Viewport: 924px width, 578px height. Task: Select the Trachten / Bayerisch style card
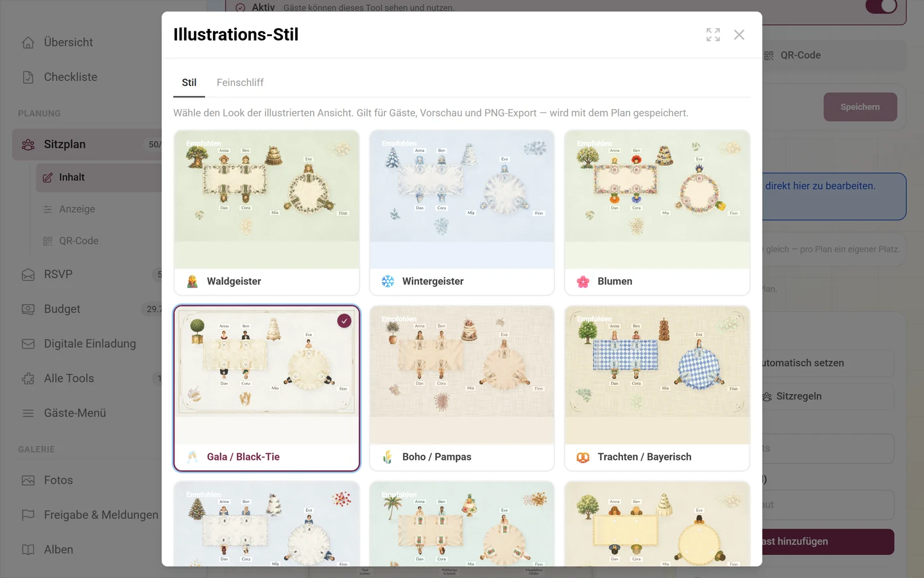coord(657,388)
